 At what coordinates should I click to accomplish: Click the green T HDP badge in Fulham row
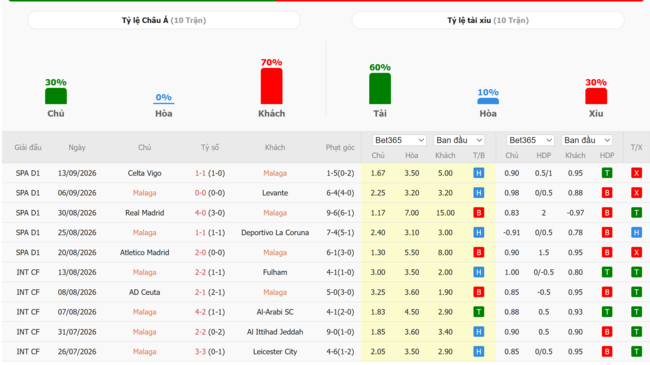pos(607,272)
